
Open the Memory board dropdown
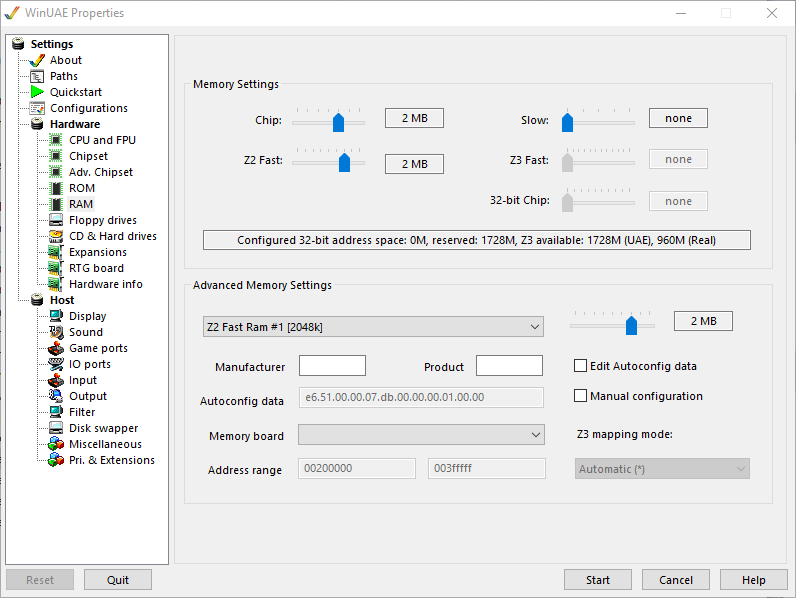(x=421, y=435)
